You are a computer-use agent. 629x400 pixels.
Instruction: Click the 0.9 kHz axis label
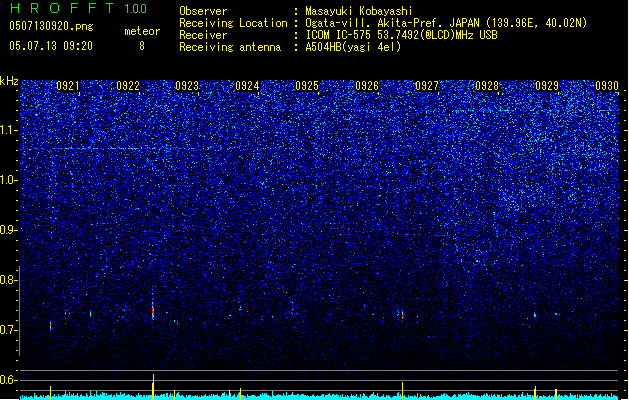[x=9, y=230]
